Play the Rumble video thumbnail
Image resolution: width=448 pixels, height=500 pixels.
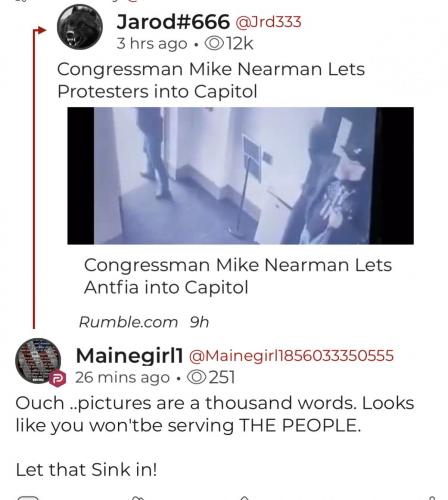[x=240, y=176]
